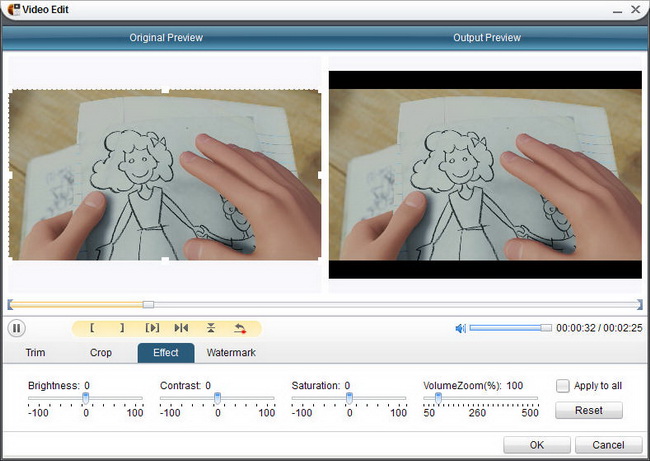The height and width of the screenshot is (461, 650).
Task: Click the top-center crop handle
Action: point(165,90)
